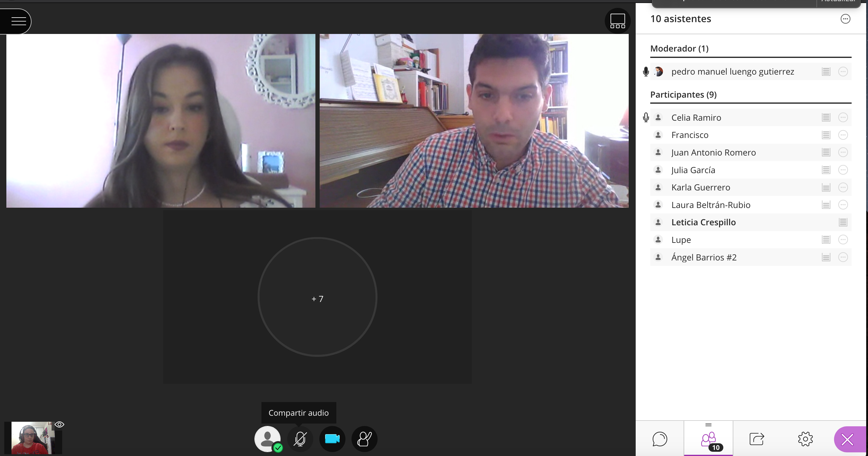868x456 pixels.
Task: Click connection status icon for Francisco
Action: click(826, 135)
